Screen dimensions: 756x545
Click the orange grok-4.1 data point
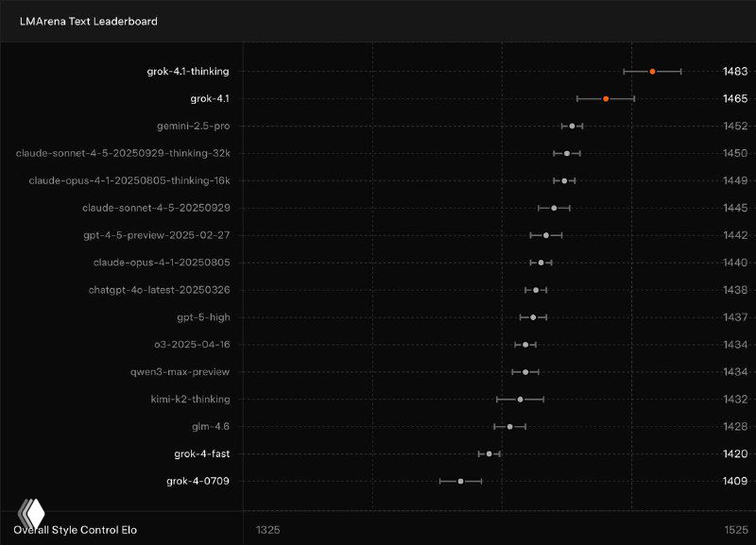pyautogui.click(x=606, y=98)
